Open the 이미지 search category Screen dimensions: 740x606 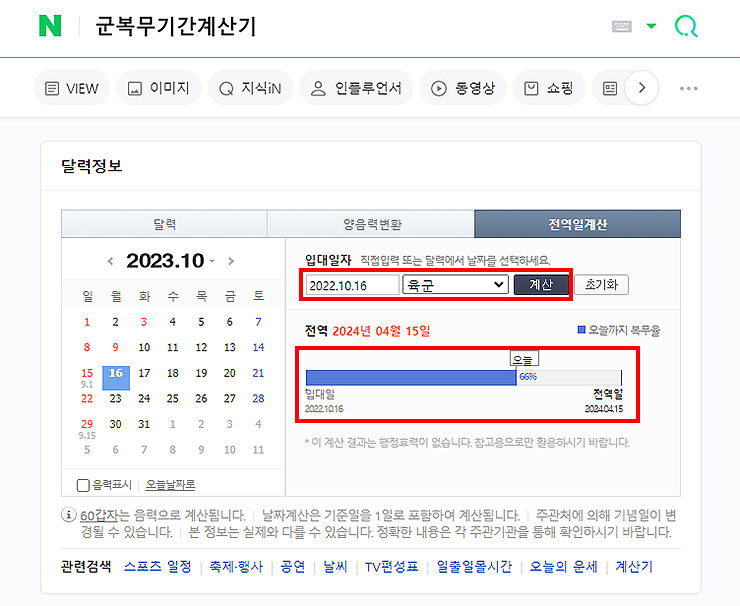click(x=159, y=88)
